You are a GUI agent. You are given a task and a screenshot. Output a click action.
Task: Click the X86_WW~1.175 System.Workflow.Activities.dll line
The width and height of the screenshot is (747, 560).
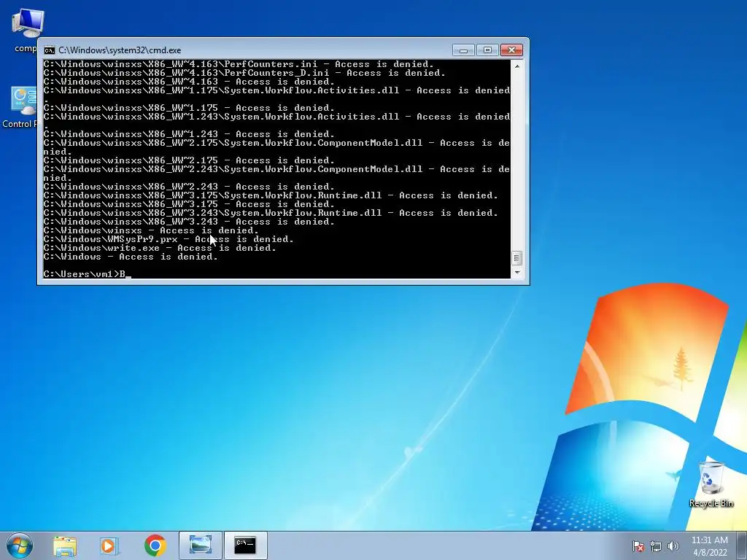(x=276, y=95)
